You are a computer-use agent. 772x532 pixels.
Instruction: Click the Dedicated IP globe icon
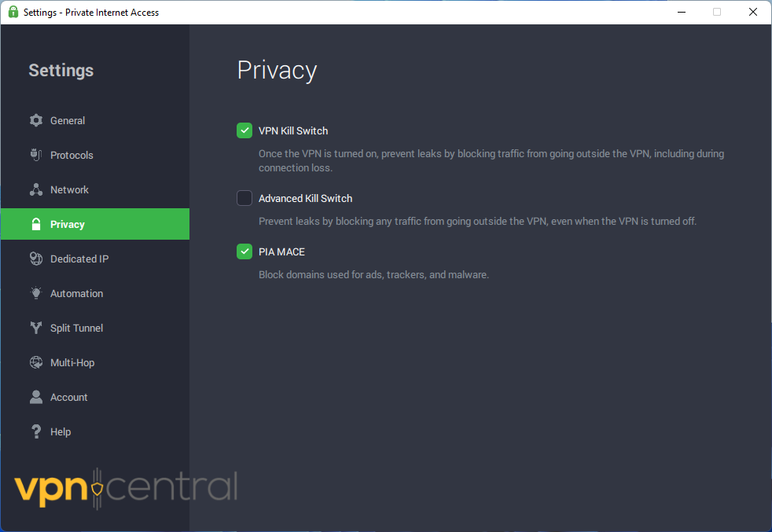coord(36,259)
